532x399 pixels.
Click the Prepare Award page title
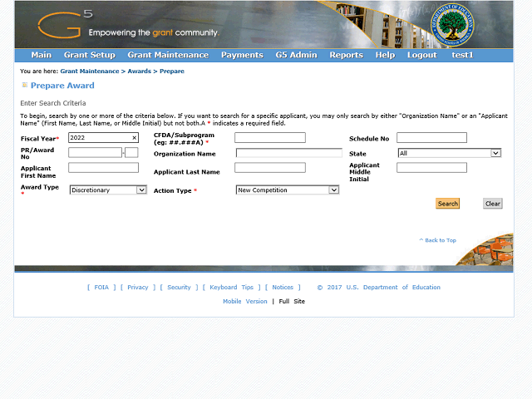62,86
